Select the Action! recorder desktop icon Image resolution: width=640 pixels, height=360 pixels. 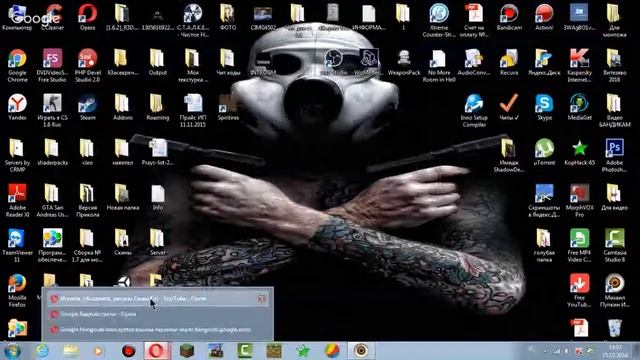click(544, 17)
